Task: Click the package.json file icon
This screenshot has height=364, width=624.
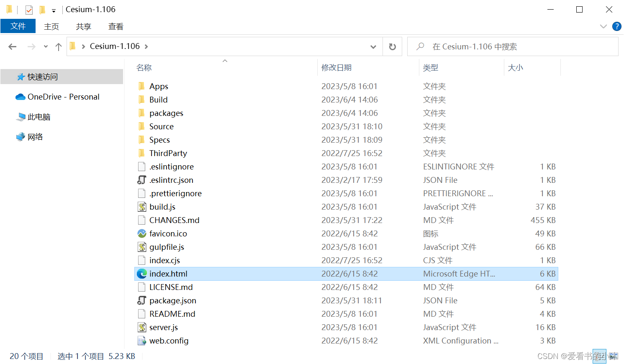Action: click(142, 300)
